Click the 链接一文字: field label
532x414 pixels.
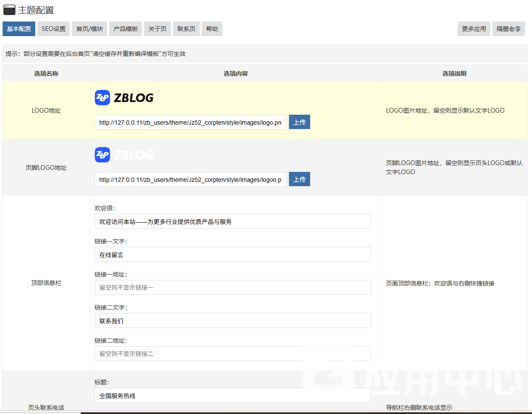coord(111,241)
